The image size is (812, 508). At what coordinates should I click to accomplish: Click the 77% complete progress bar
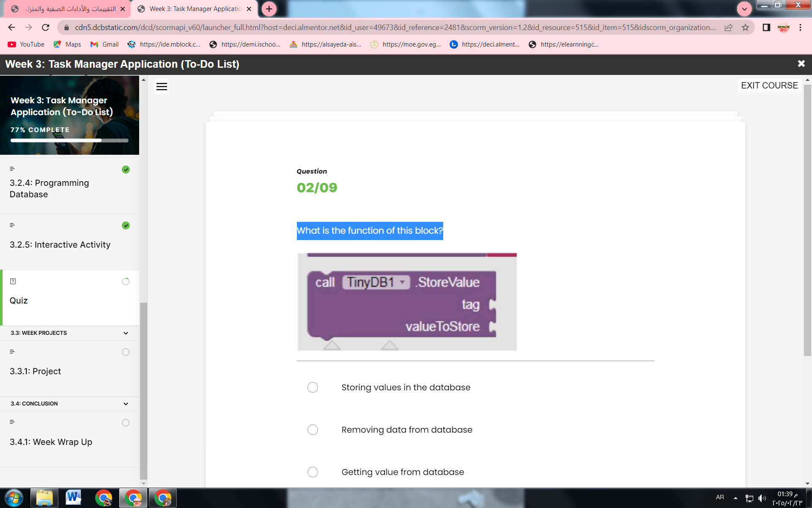coord(69,140)
